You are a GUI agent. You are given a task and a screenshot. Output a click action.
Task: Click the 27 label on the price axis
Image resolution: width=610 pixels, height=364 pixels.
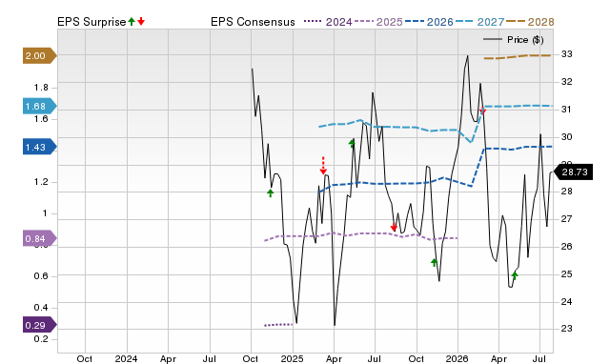coord(567,219)
